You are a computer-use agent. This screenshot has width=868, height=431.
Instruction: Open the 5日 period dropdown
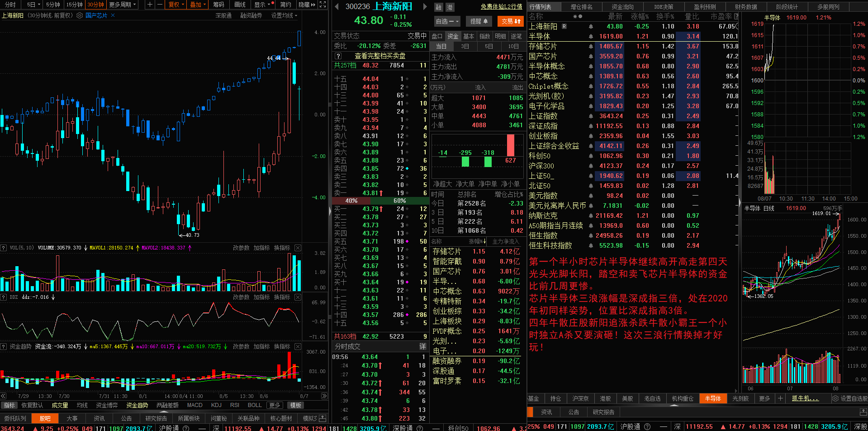(x=33, y=5)
